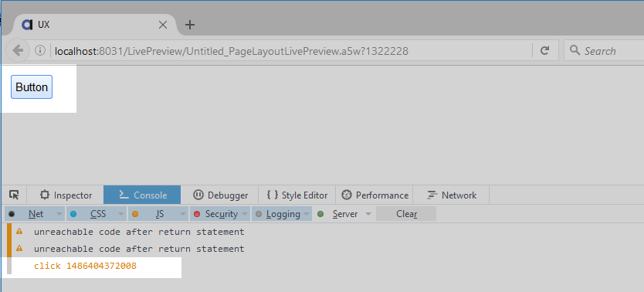Select the second 'unreachable code' warning message
Screen dimensions: 644x292
(139, 249)
